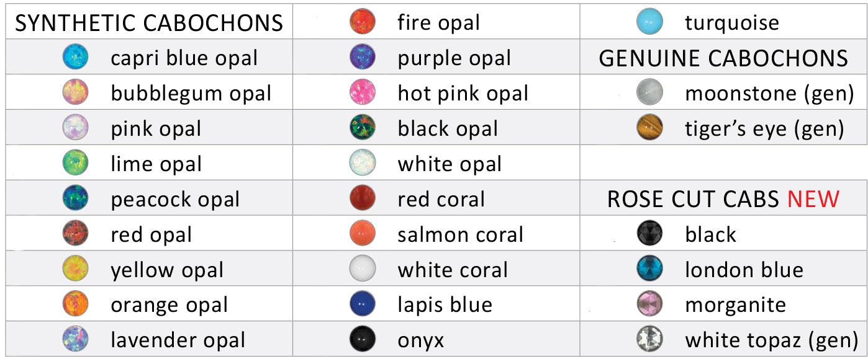Image resolution: width=868 pixels, height=359 pixels.
Task: Choose the peacock opal swatch
Action: [76, 199]
